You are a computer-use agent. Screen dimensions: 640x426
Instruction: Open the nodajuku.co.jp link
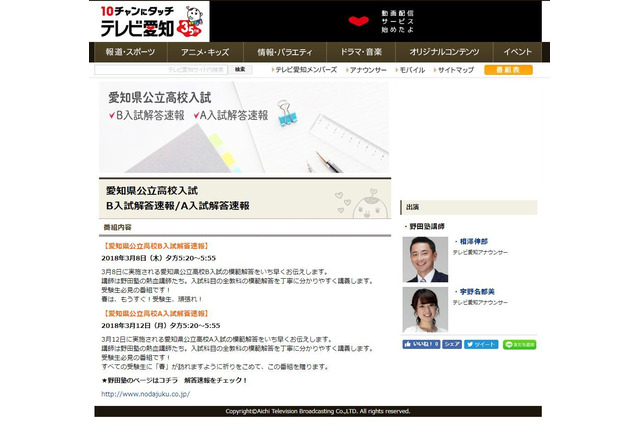click(x=145, y=394)
